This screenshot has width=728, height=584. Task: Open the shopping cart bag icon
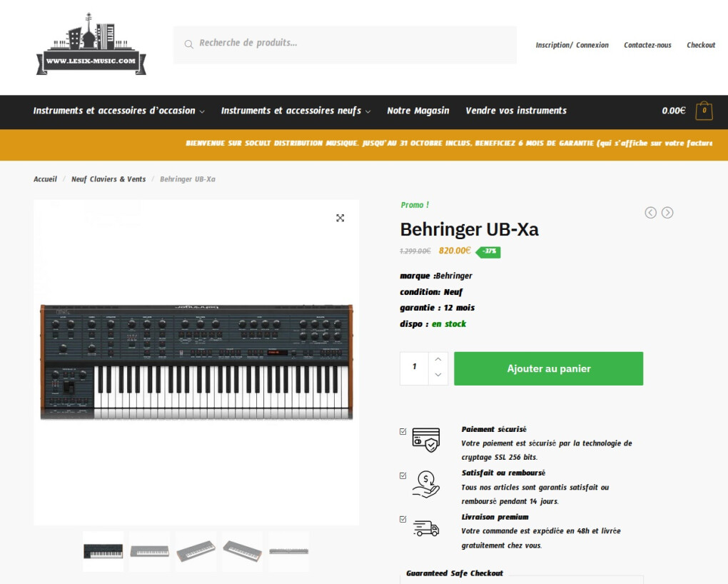click(x=704, y=111)
